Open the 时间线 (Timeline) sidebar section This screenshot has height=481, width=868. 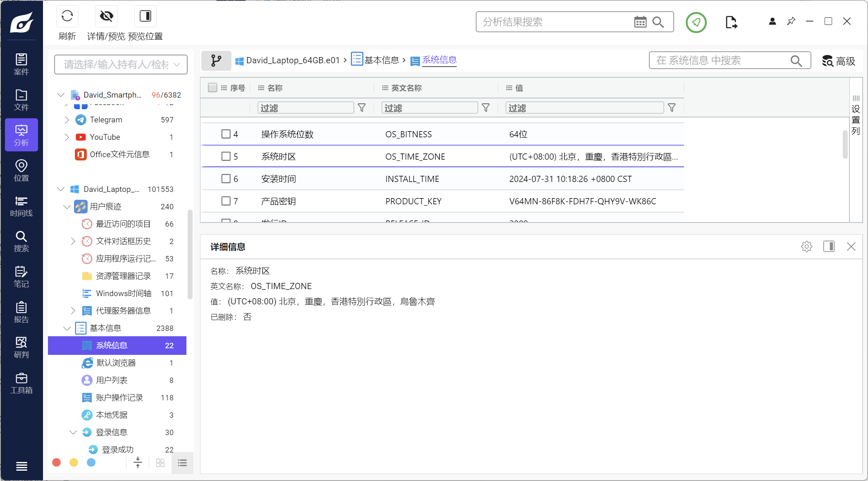coord(21,206)
